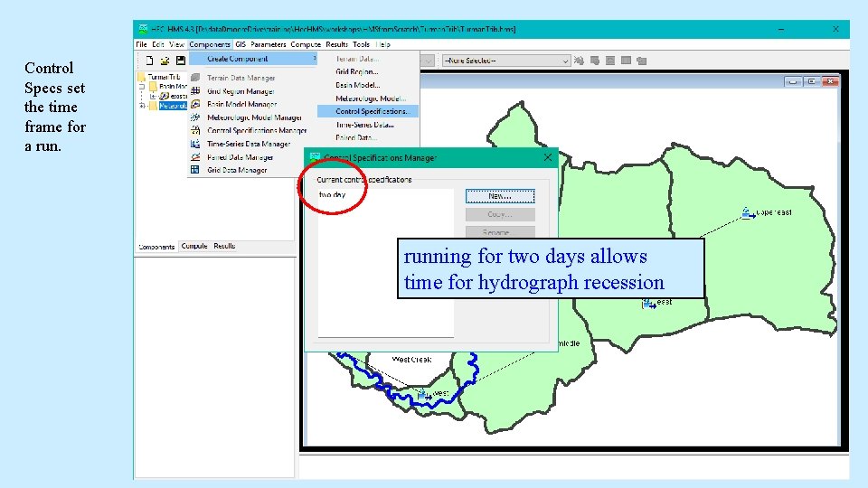Image resolution: width=868 pixels, height=488 pixels.
Task: Choose Grid Region Manager menu entry
Action: 241,91
